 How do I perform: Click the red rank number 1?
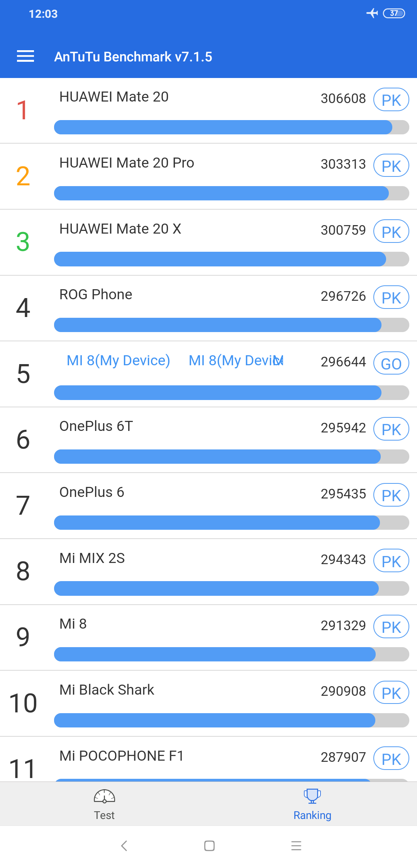coord(22,110)
